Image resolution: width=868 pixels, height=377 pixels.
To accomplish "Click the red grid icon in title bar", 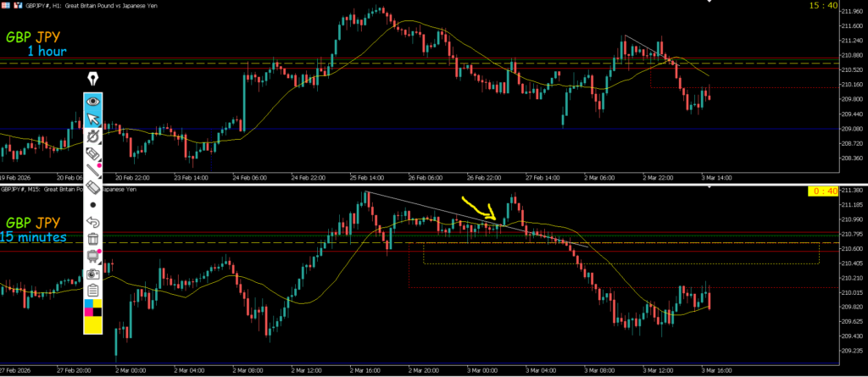I will click(x=6, y=5).
